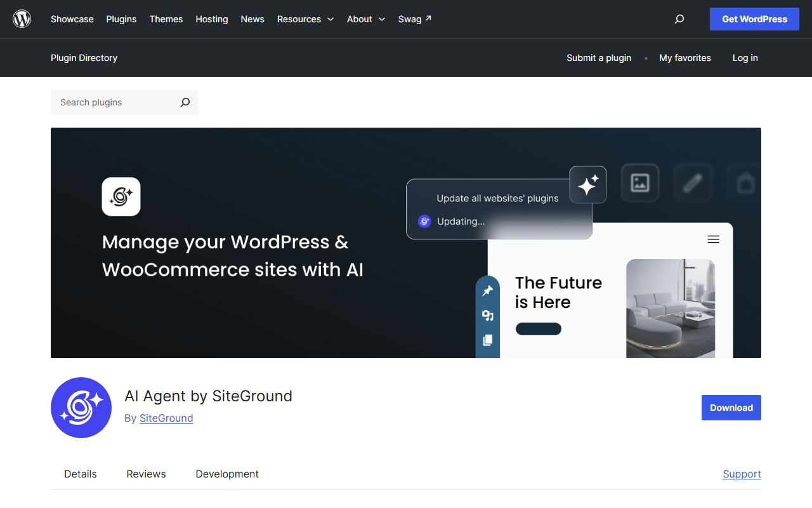Open the SiteGround author link

click(x=166, y=418)
